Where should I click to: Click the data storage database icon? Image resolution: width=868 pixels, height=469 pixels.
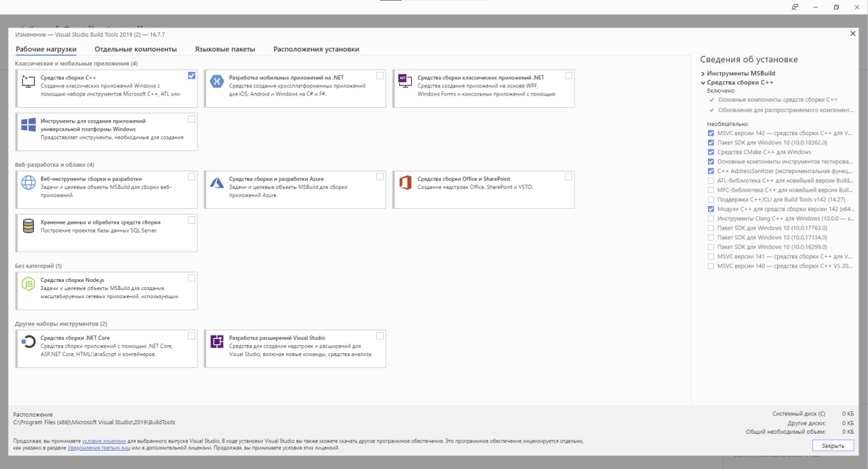click(x=28, y=226)
